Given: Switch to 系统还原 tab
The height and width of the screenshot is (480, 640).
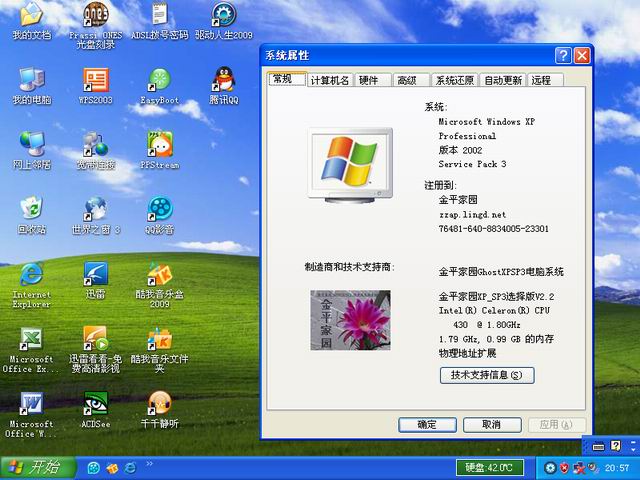Looking at the screenshot, I should coord(455,80).
